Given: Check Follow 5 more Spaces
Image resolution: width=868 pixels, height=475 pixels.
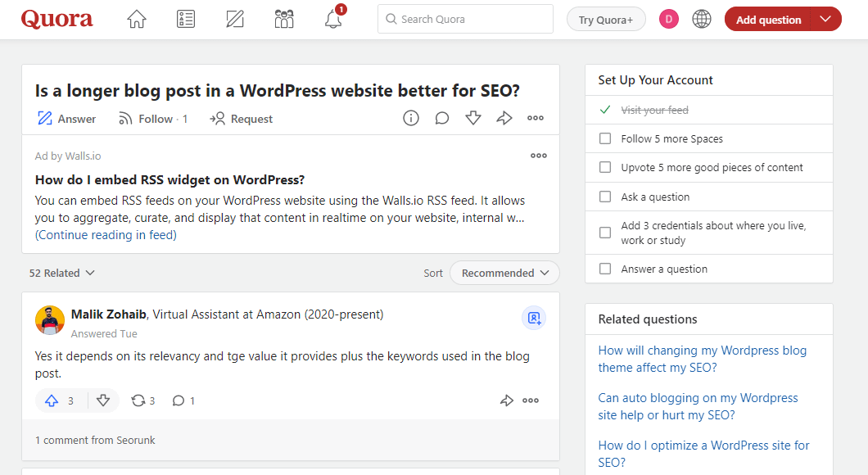Looking at the screenshot, I should click(605, 138).
